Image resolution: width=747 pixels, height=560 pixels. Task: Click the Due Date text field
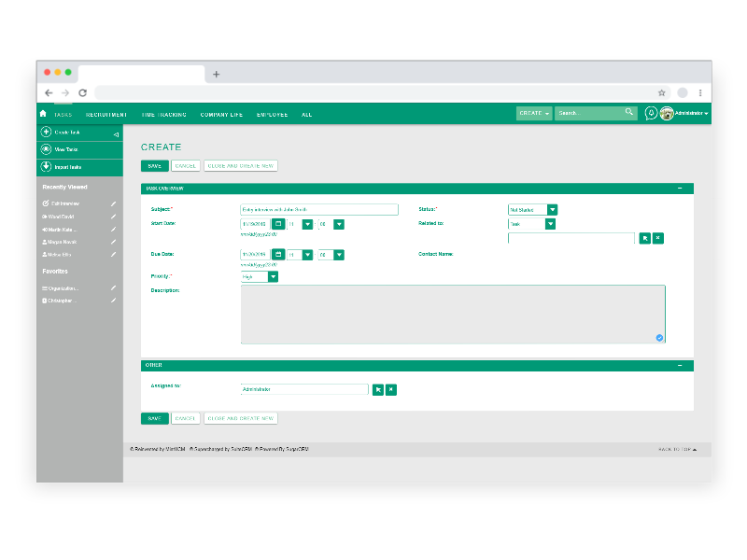point(255,255)
